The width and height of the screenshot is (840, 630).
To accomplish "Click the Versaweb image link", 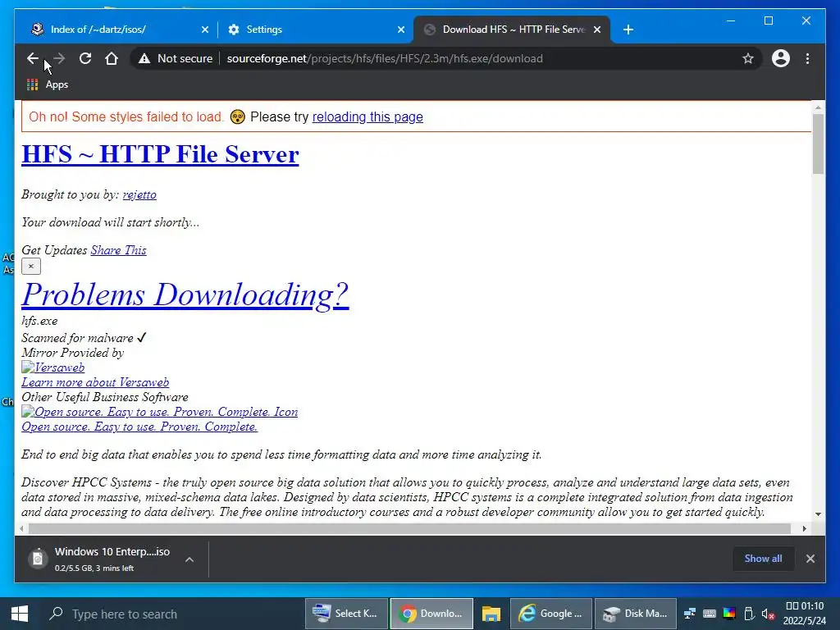I will (53, 367).
